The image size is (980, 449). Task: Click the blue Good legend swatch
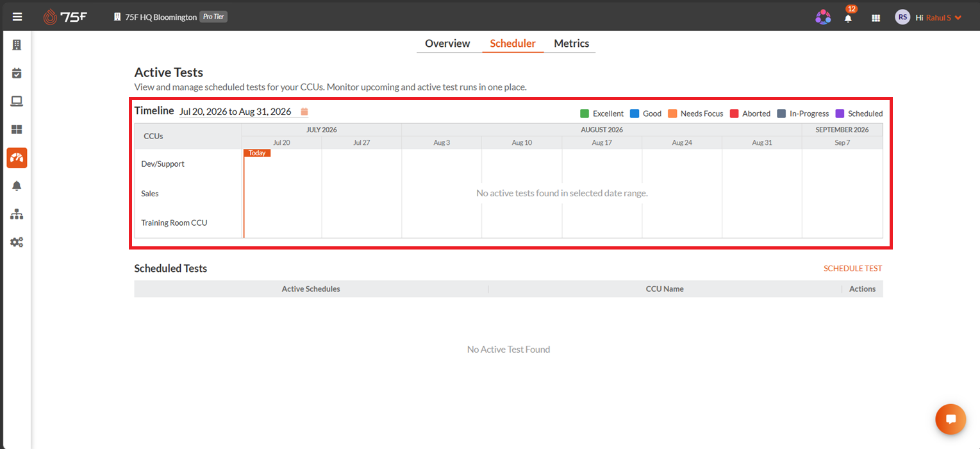click(635, 114)
